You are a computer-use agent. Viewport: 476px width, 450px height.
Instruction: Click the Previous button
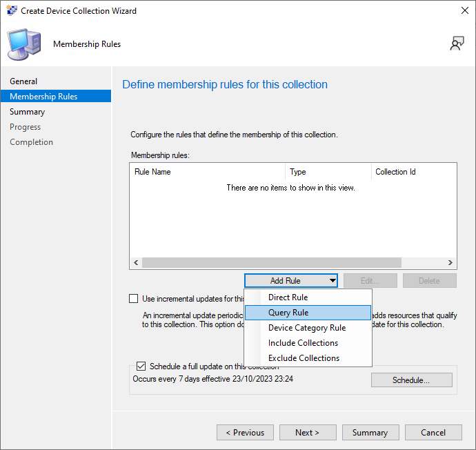tap(244, 433)
